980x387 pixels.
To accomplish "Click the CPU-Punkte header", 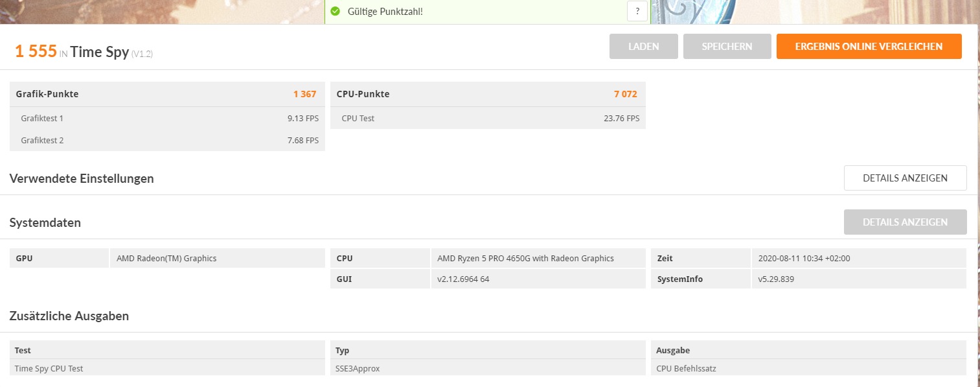I will 363,94.
